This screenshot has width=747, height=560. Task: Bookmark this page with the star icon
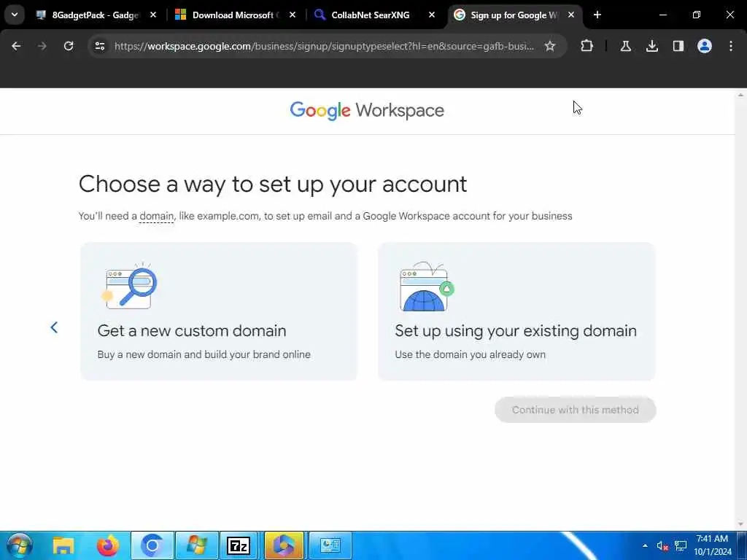[x=550, y=46]
